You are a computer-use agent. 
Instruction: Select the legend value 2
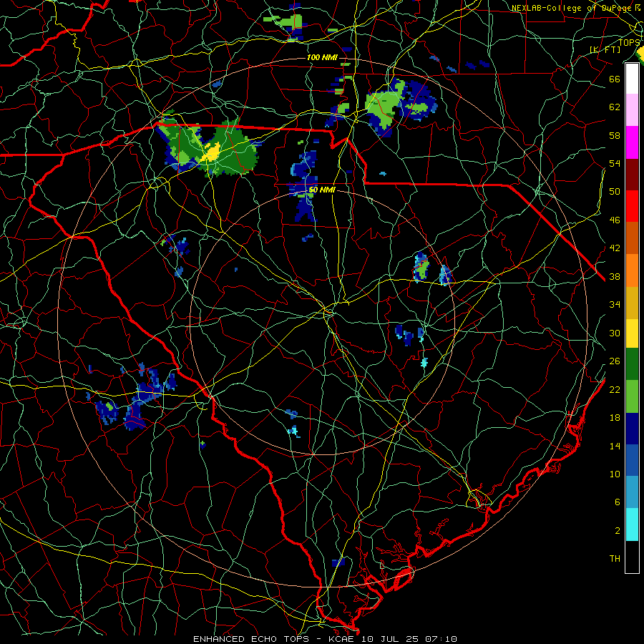[618, 531]
